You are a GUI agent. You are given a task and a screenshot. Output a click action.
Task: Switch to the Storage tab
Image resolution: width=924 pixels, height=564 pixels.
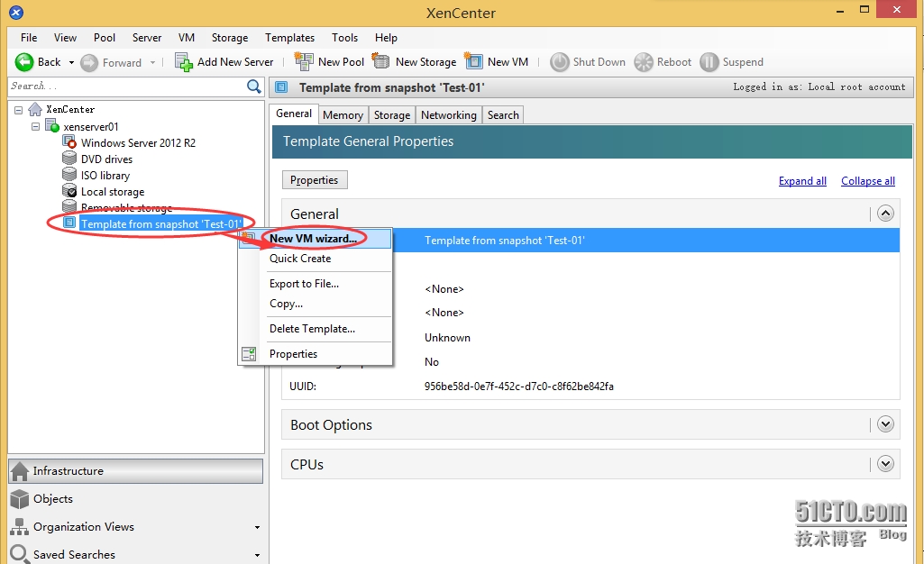(392, 114)
